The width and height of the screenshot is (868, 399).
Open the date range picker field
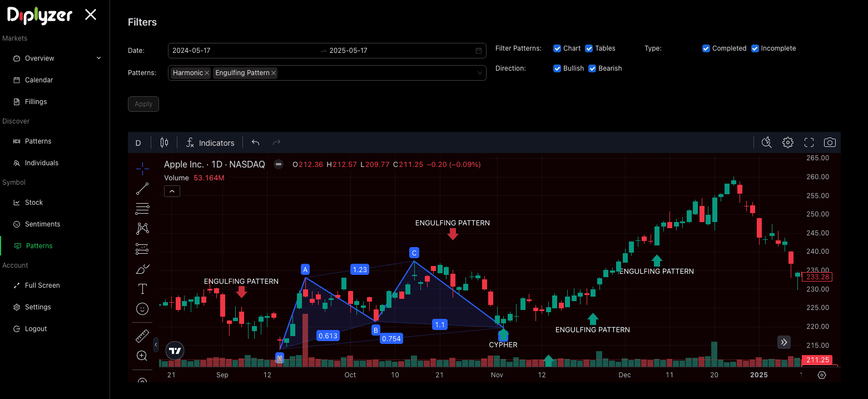[327, 50]
